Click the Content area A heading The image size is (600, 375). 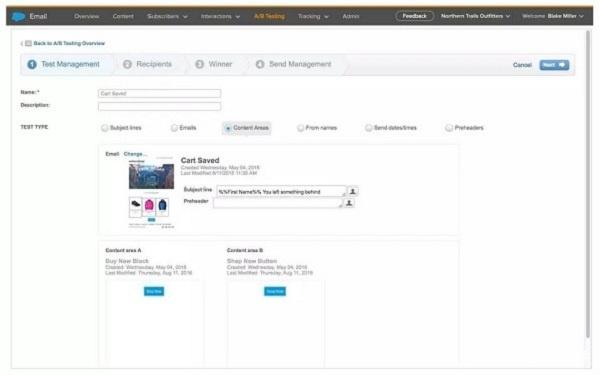click(x=123, y=250)
